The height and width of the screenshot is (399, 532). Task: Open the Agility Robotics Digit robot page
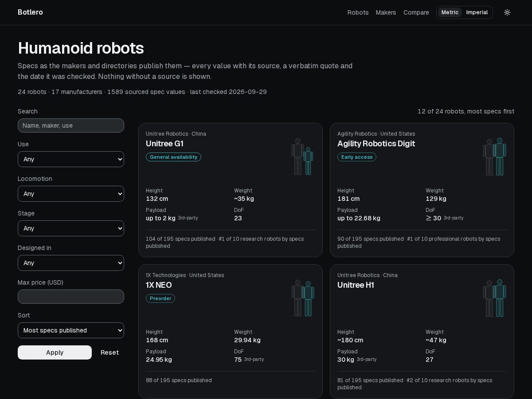tap(376, 144)
